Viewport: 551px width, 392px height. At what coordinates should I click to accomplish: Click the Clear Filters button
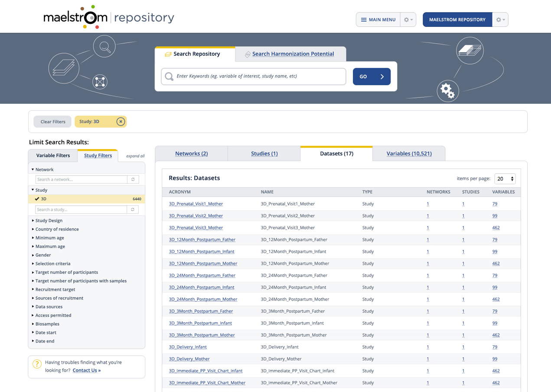coord(53,122)
